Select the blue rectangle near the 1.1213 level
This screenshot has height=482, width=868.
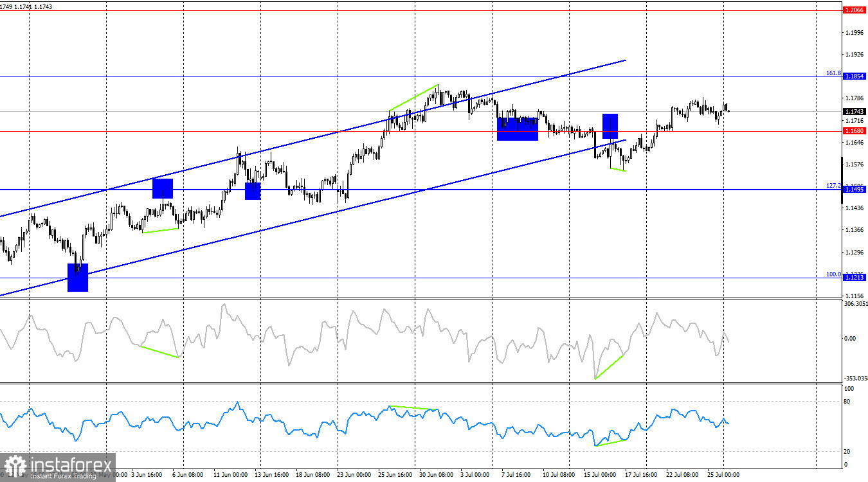click(x=78, y=277)
